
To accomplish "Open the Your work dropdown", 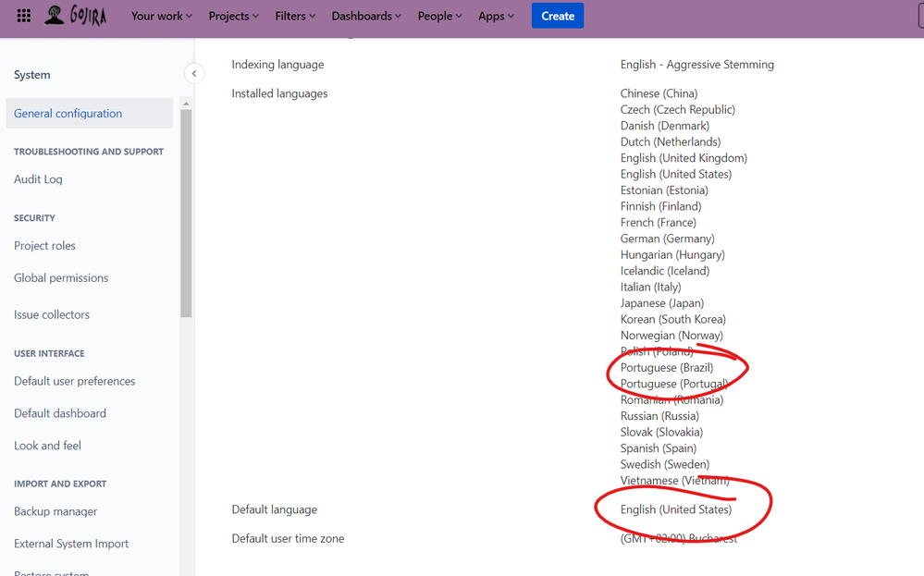I will coord(161,16).
